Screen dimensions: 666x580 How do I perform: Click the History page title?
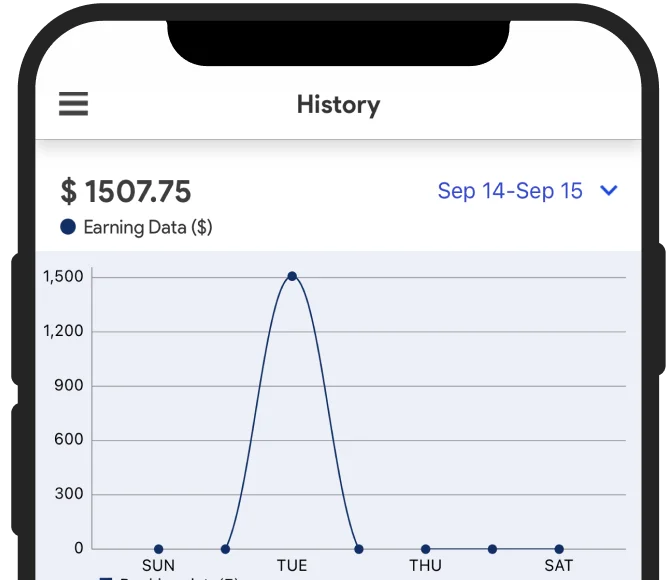pos(338,104)
